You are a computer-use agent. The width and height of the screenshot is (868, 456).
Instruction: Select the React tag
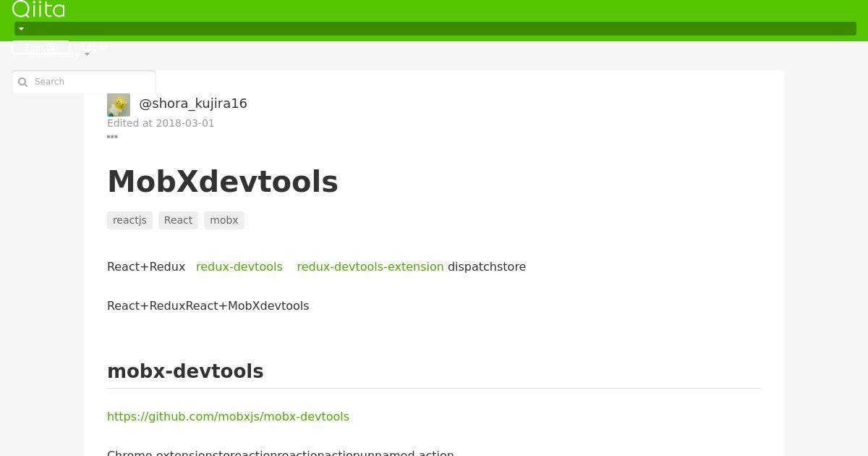[x=178, y=220]
